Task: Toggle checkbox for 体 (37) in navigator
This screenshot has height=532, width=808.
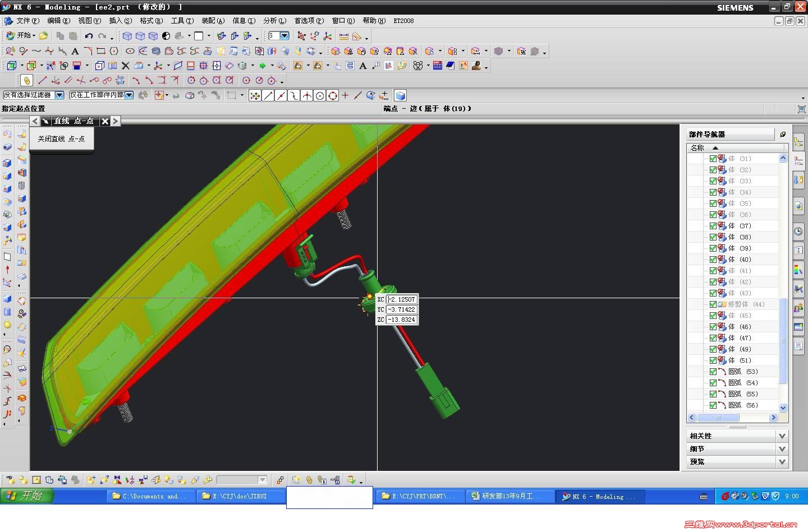Action: (713, 226)
